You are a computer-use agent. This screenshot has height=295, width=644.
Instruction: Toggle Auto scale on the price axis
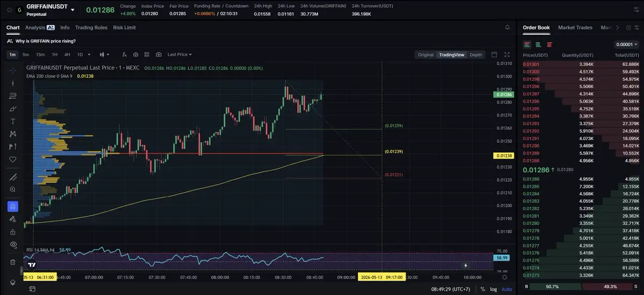pos(507,289)
